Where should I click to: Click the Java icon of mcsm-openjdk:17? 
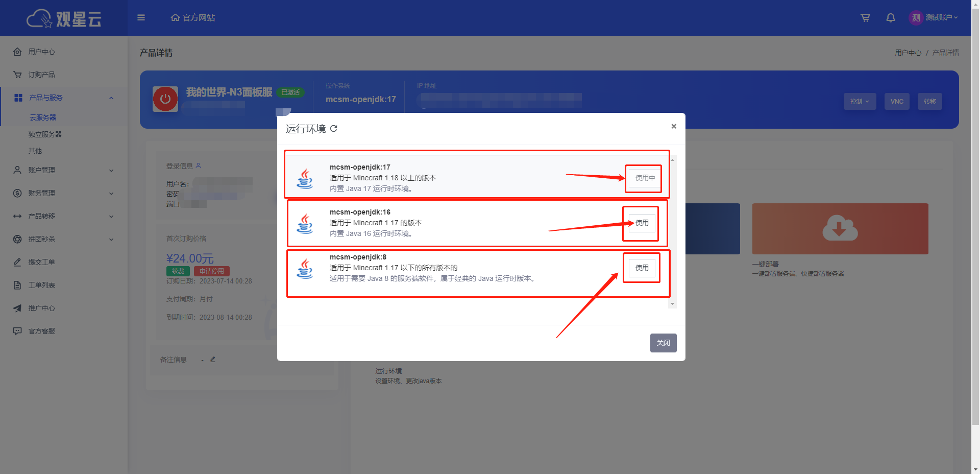pyautogui.click(x=305, y=179)
